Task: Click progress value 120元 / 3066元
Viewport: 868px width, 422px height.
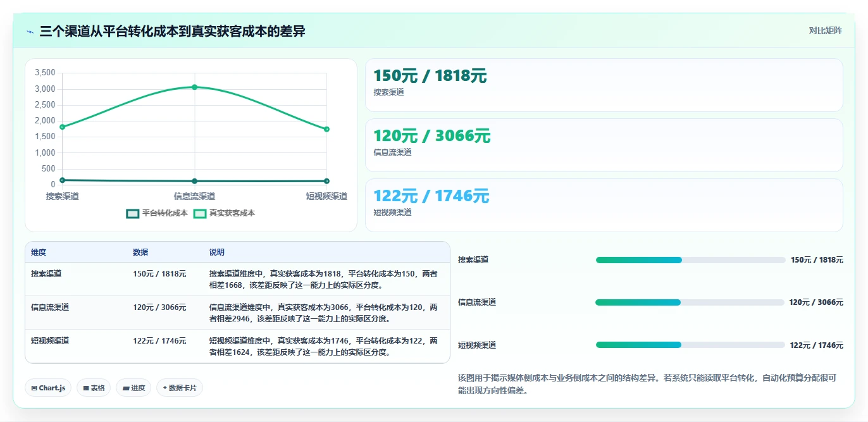Action: (816, 302)
